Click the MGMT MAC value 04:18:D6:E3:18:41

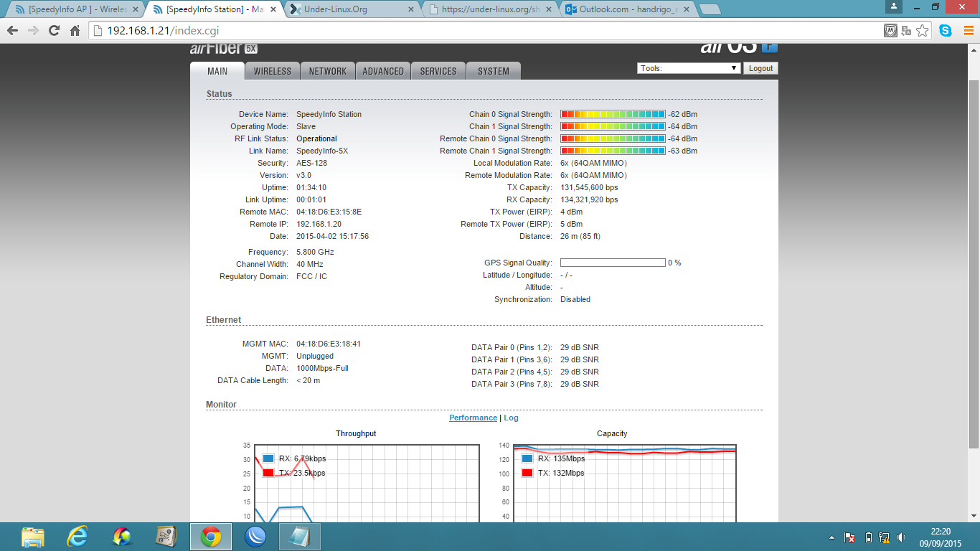click(x=329, y=344)
